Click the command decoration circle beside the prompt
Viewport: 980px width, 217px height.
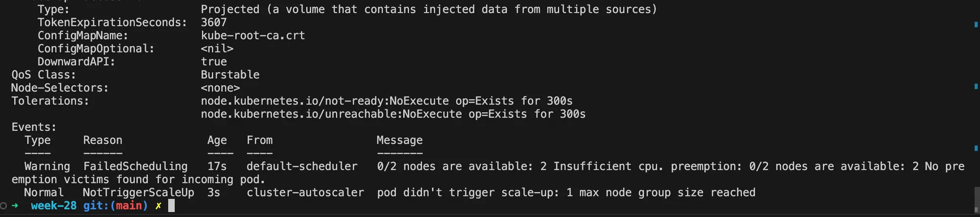pyautogui.click(x=3, y=206)
